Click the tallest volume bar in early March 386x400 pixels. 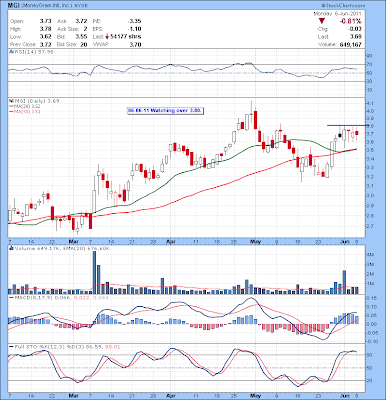pos(94,272)
